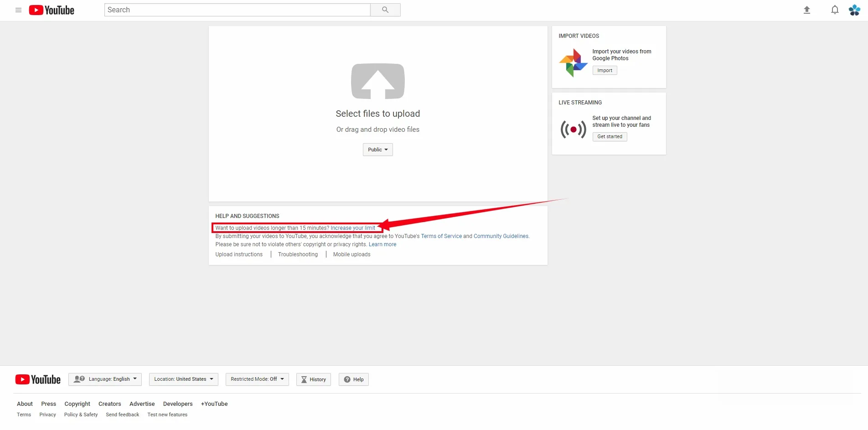Viewport: 868px width, 430px height.
Task: Open the Location: United States dropdown
Action: click(184, 379)
